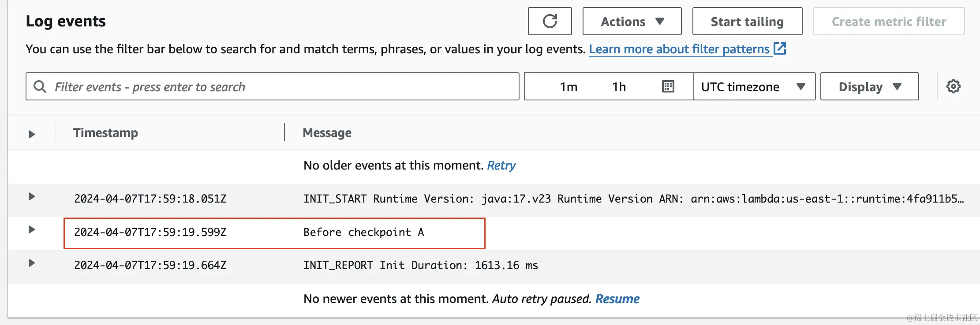Screen dimensions: 980x325
Task: Expand the INIT_START log event row
Action: pyautogui.click(x=31, y=196)
